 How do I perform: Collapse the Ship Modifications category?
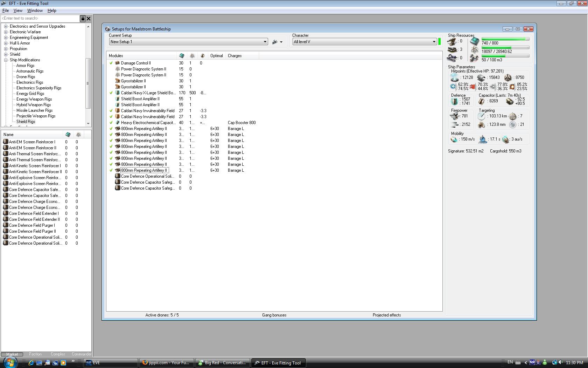(x=6, y=60)
